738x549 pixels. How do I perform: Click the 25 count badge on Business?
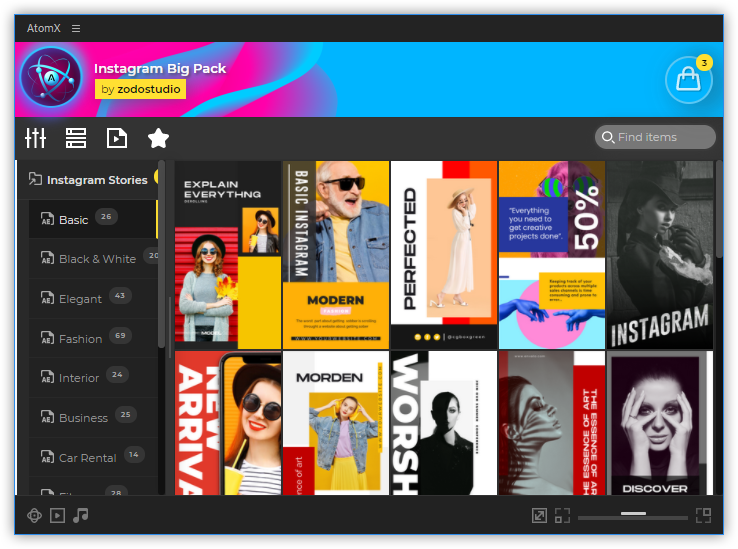pos(126,415)
